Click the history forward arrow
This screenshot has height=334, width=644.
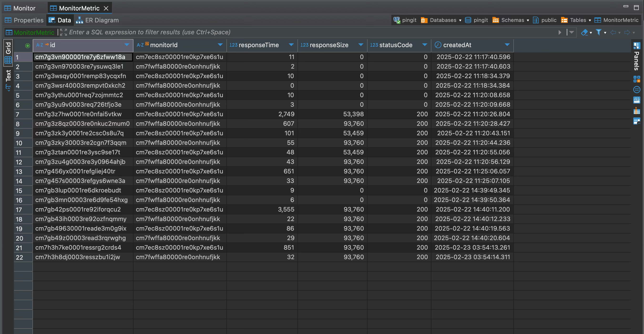coord(627,32)
